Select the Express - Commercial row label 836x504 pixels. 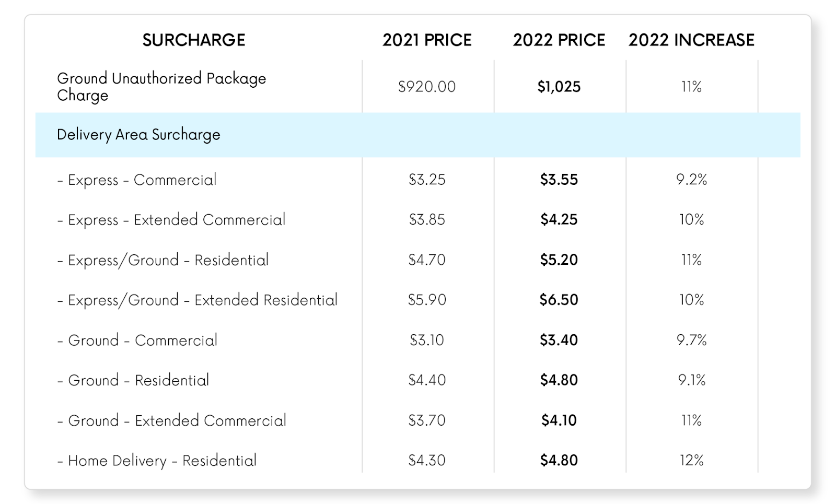pos(137,180)
